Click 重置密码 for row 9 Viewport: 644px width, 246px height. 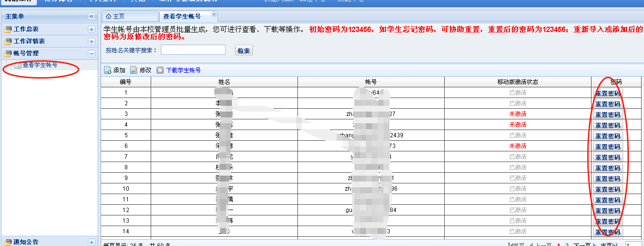(x=608, y=179)
